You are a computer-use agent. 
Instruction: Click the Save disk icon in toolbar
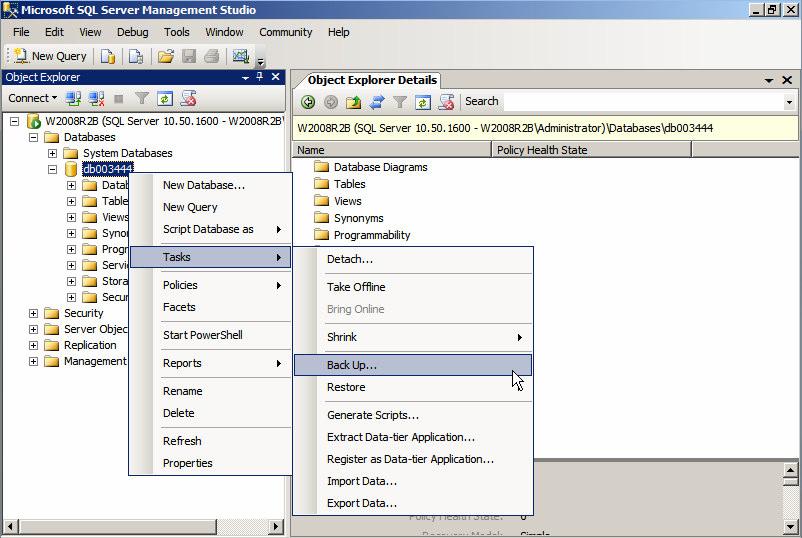point(189,56)
